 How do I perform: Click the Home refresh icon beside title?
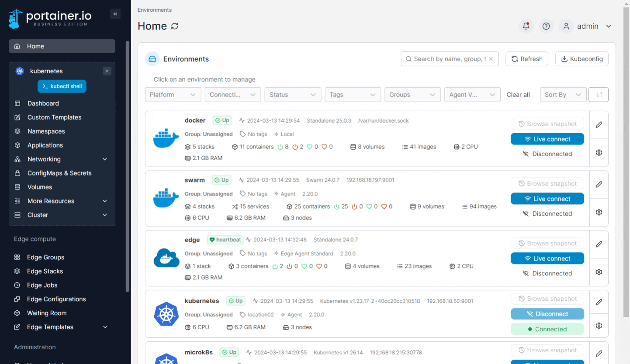point(175,26)
